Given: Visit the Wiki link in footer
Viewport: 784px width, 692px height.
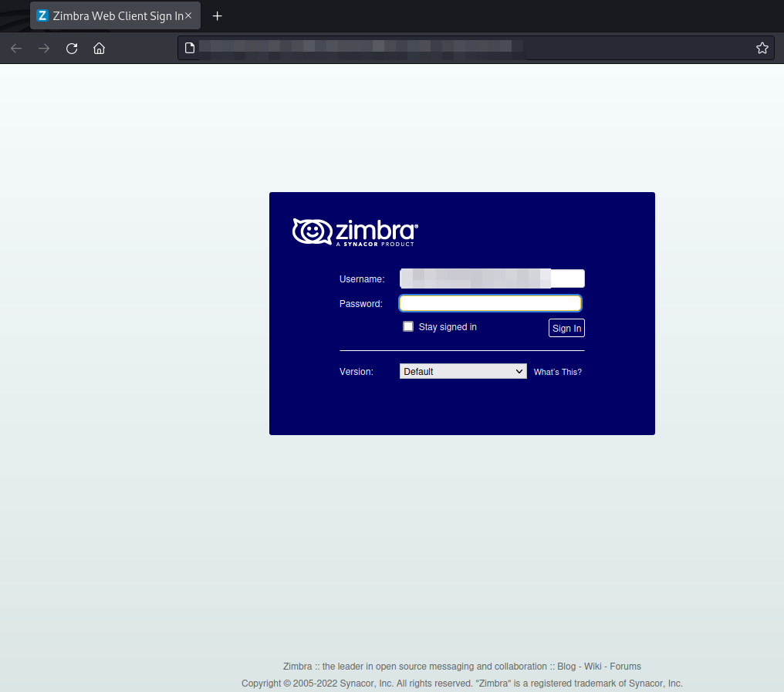Looking at the screenshot, I should (x=593, y=667).
